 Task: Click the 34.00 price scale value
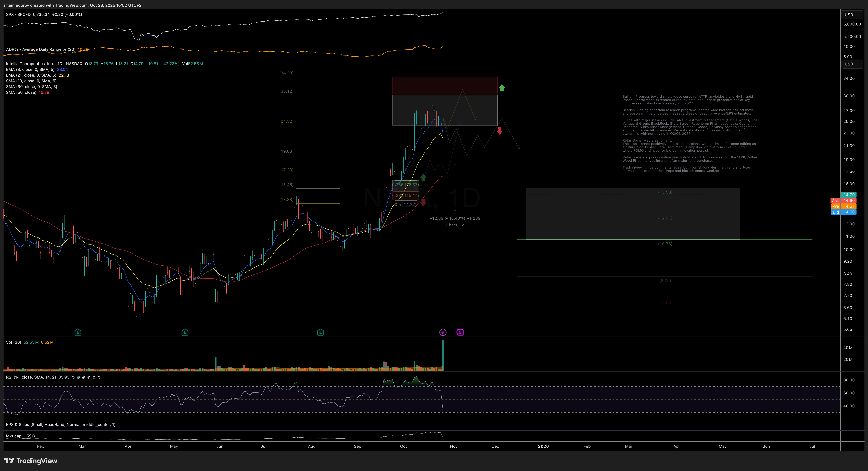[849, 78]
